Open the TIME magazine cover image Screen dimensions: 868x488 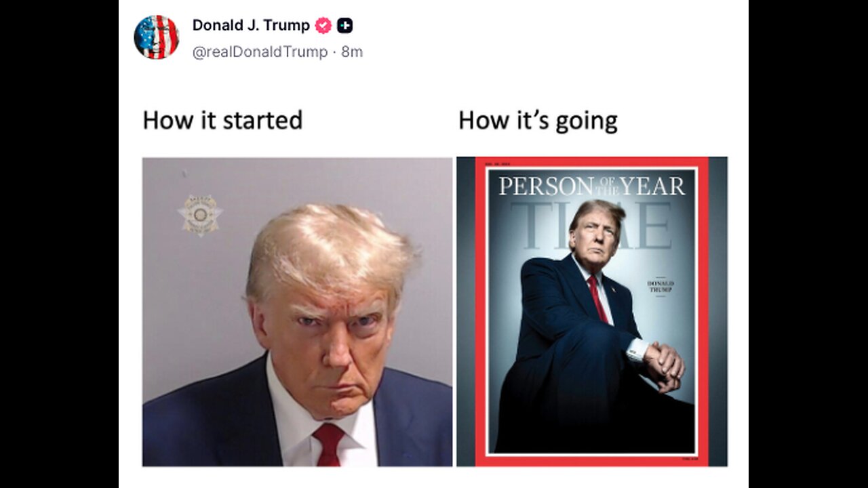click(x=592, y=312)
